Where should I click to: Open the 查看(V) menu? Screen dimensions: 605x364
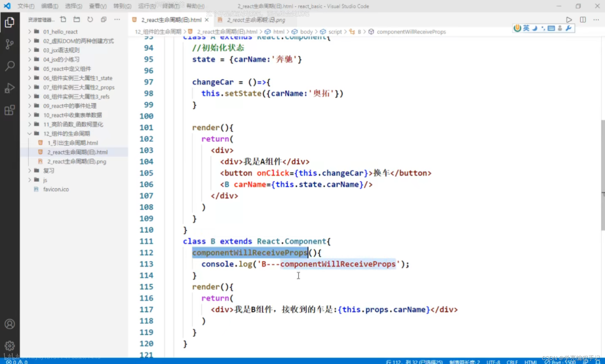click(98, 6)
